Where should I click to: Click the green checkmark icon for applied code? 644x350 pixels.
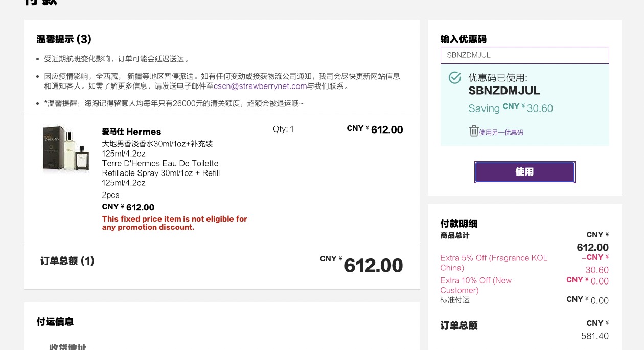tap(454, 78)
